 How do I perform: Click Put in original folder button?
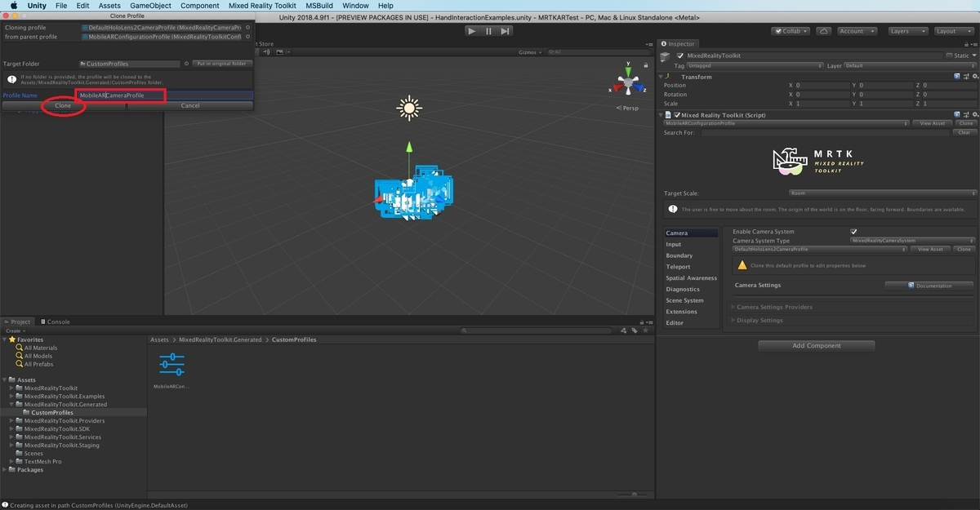222,64
